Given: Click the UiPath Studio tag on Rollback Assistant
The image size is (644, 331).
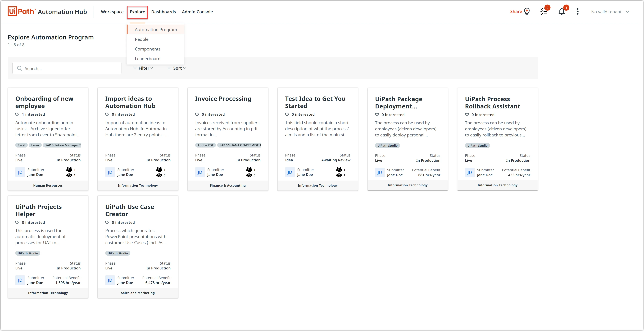Looking at the screenshot, I should [x=477, y=146].
